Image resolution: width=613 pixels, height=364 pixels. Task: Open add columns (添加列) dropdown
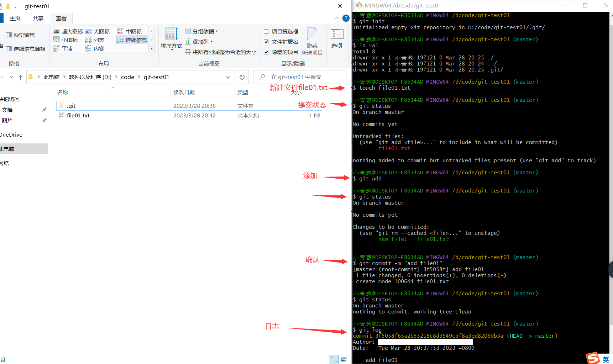(x=199, y=42)
